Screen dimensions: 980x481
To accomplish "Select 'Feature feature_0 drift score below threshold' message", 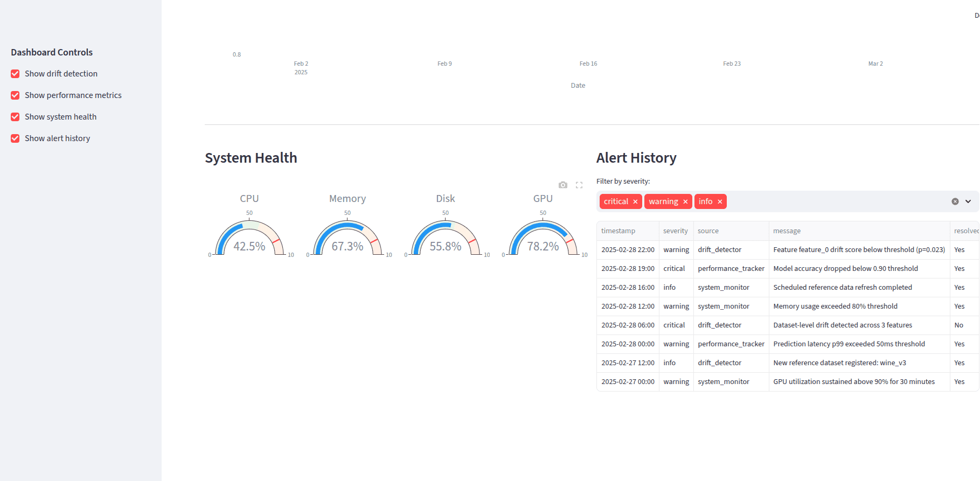I will pyautogui.click(x=859, y=250).
